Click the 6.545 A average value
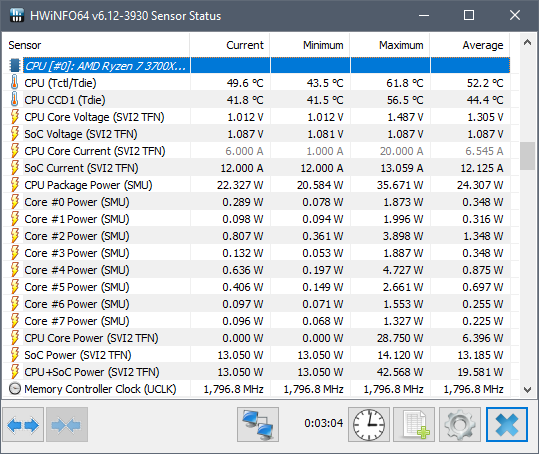Viewport: 539px width, 454px height. (484, 151)
